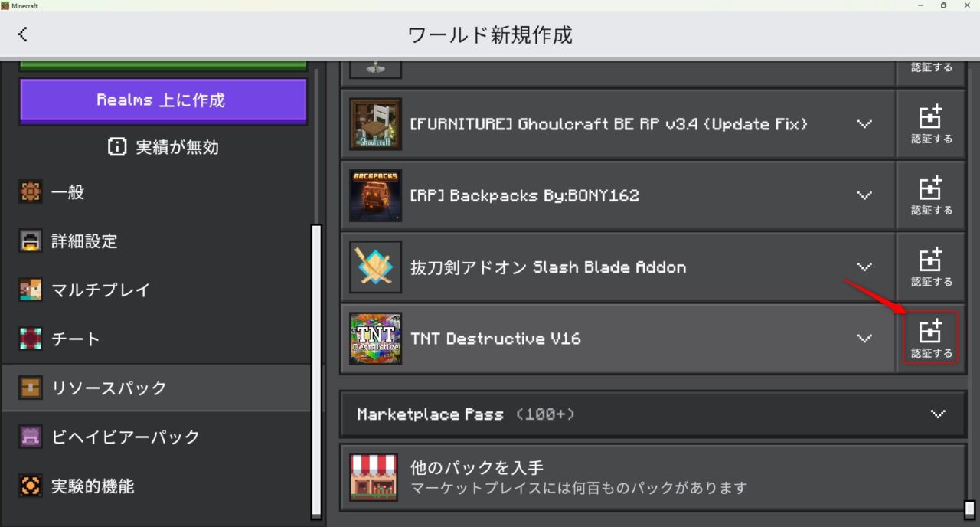Activate TNT Destructive V16 with 認証する
Screen dimensions: 980x527
[931, 339]
